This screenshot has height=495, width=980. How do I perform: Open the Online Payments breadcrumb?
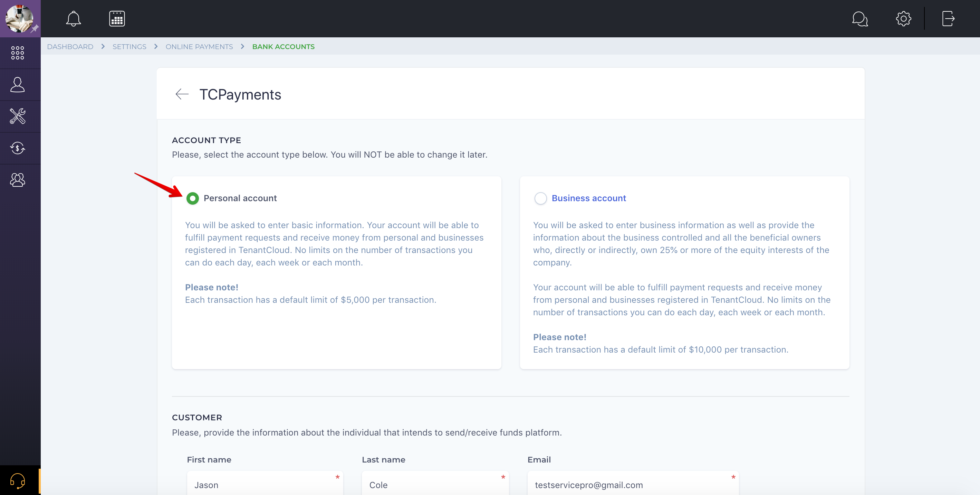pos(199,46)
